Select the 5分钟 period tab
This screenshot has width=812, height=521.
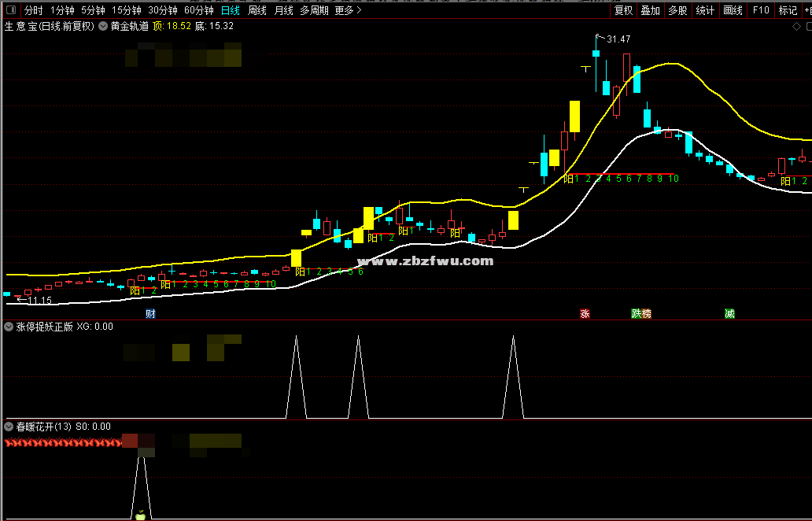click(x=93, y=10)
